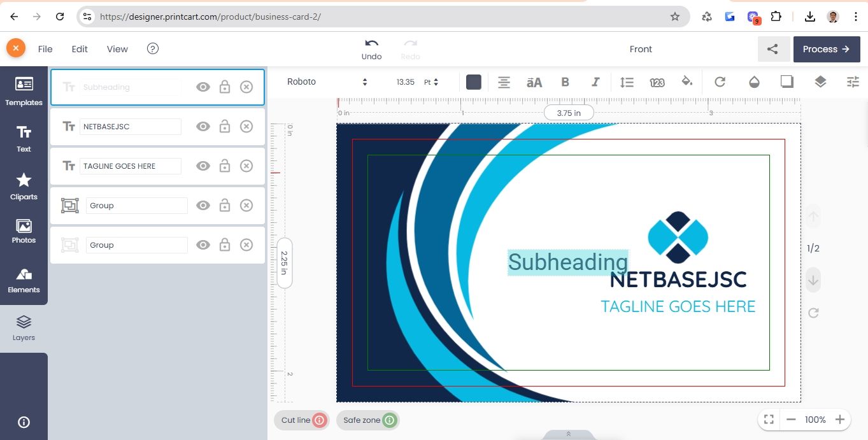Open line spacing settings
This screenshot has height=440, width=868.
tap(627, 82)
